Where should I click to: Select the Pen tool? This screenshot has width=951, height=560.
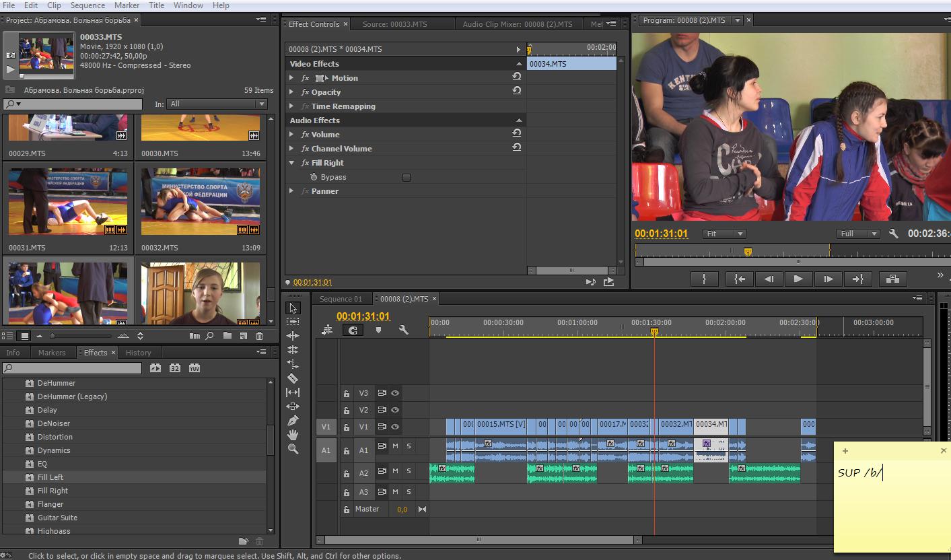click(293, 421)
